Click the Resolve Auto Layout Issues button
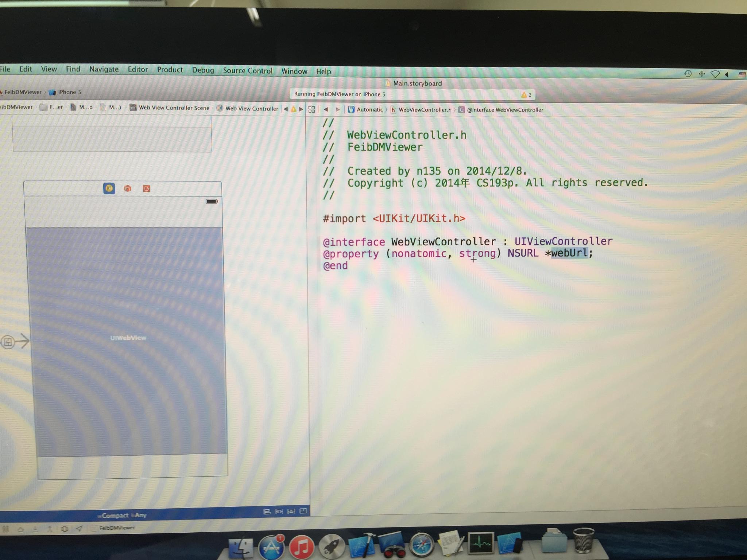Screen dimensions: 747x560 coord(291,511)
